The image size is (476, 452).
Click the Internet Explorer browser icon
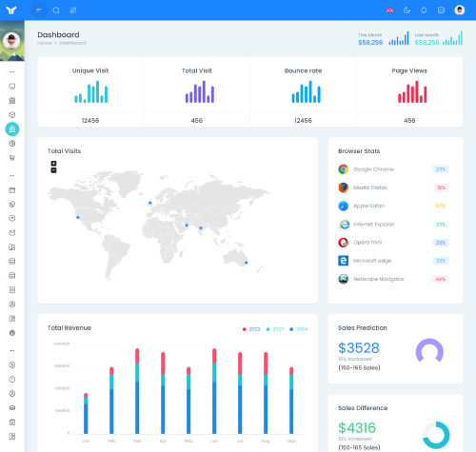tap(343, 225)
